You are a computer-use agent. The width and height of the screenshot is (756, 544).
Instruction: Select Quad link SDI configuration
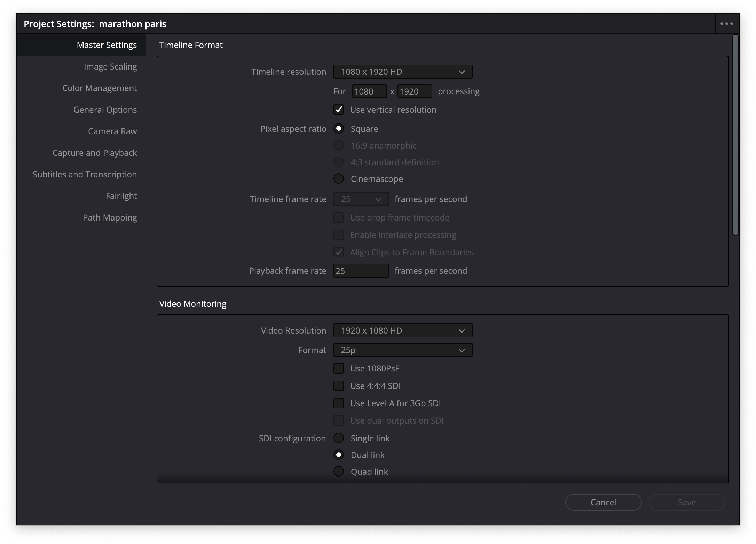[339, 472]
